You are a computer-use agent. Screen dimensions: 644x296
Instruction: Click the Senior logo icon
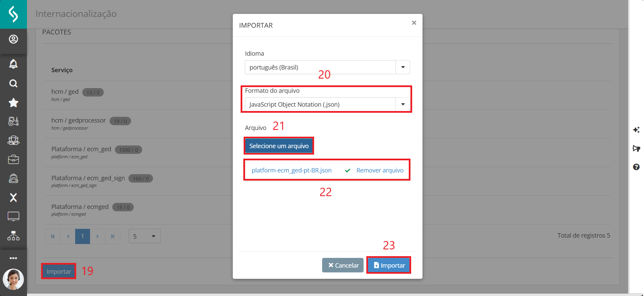click(13, 14)
